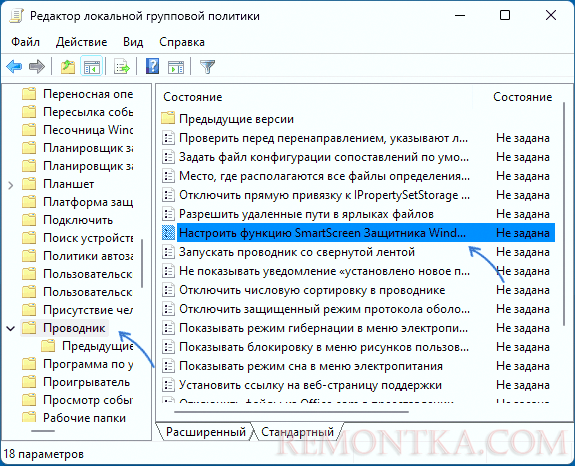The height and width of the screenshot is (466, 575).
Task: Click the policy icon beside Настроить функцию SmartScreen
Action: click(168, 233)
